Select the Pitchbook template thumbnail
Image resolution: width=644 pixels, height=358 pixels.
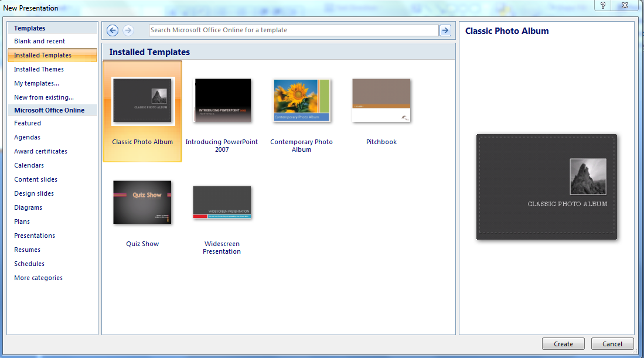point(381,101)
